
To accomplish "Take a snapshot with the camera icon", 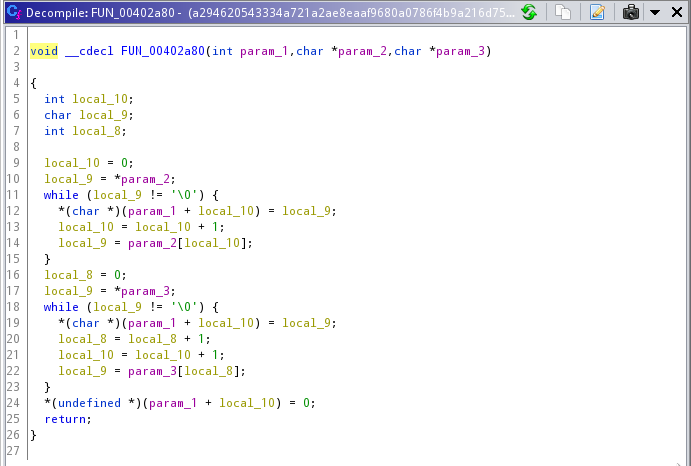I will tap(631, 12).
